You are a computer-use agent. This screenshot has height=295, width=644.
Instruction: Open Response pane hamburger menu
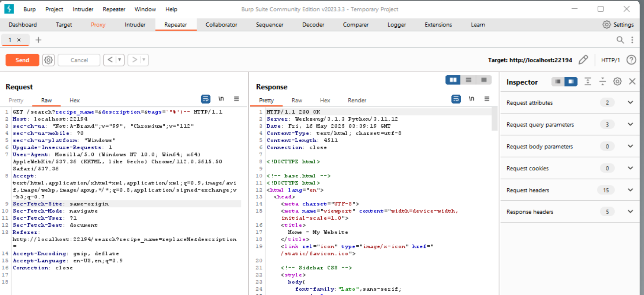point(487,99)
